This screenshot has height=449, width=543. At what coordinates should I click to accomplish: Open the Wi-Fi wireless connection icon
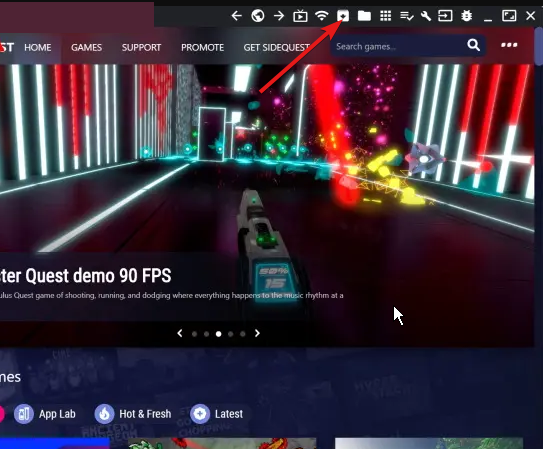click(322, 16)
